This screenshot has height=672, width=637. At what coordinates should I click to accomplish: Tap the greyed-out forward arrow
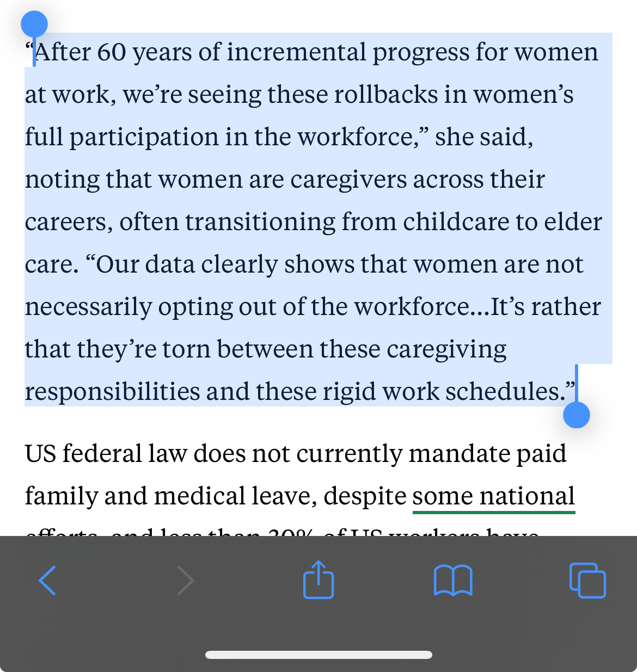point(186,581)
